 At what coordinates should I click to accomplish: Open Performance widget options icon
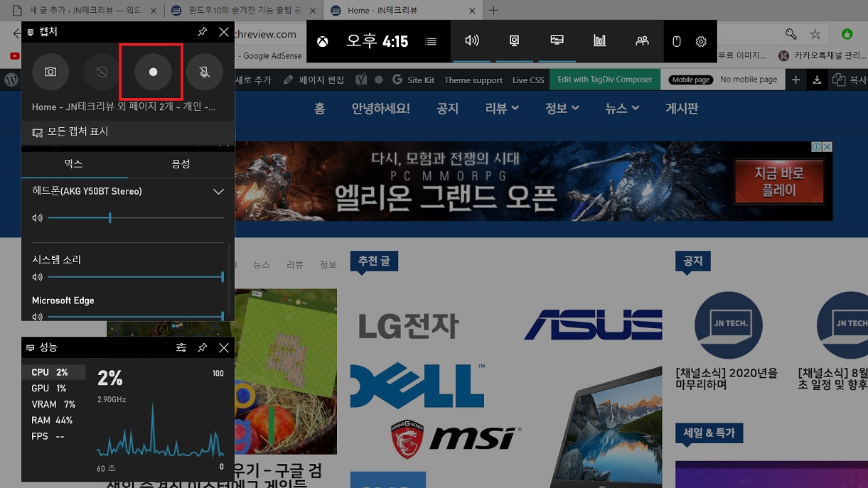click(x=181, y=347)
